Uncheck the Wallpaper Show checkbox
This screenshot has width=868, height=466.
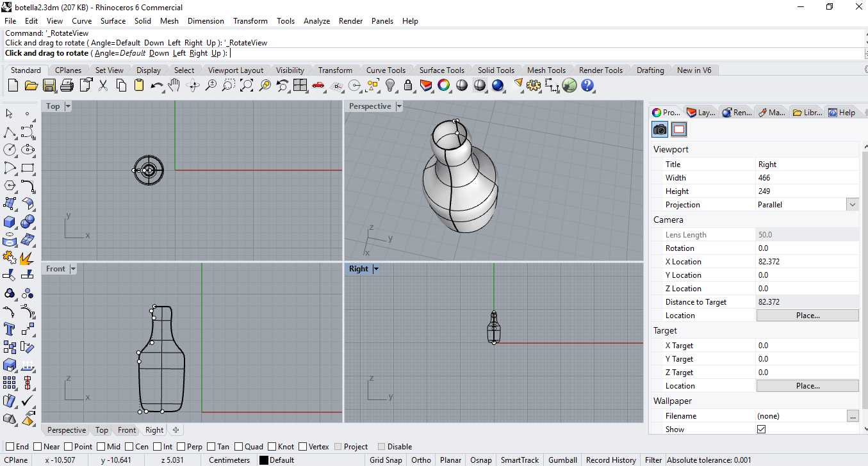pos(761,430)
